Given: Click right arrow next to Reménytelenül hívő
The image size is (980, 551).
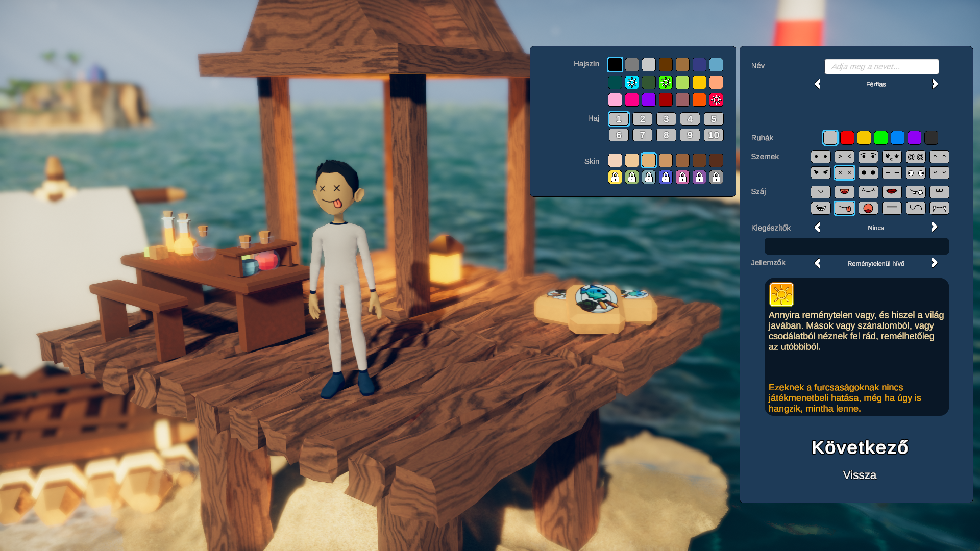Looking at the screenshot, I should click(935, 263).
